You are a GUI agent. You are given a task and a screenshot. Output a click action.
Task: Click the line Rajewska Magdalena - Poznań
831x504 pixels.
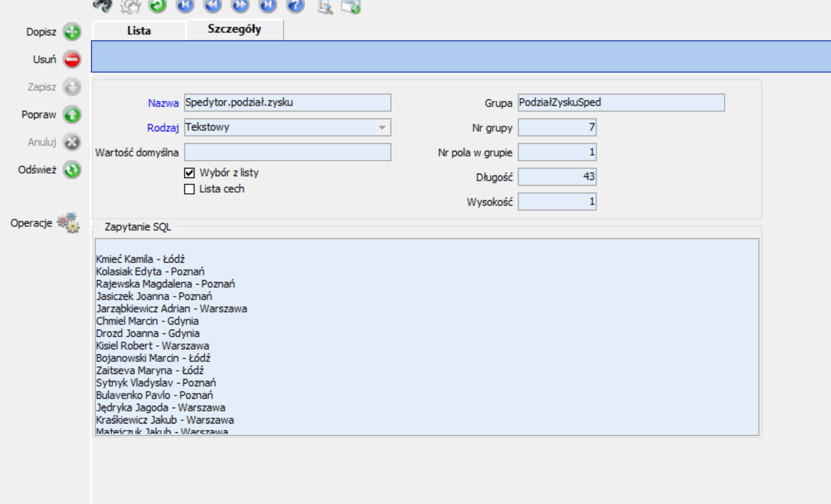click(x=165, y=284)
